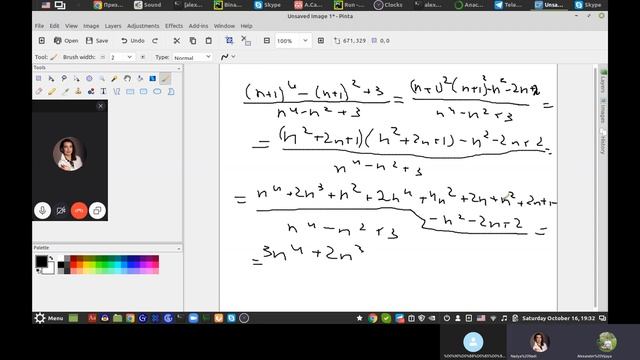
Task: Open the File menu
Action: 39,26
